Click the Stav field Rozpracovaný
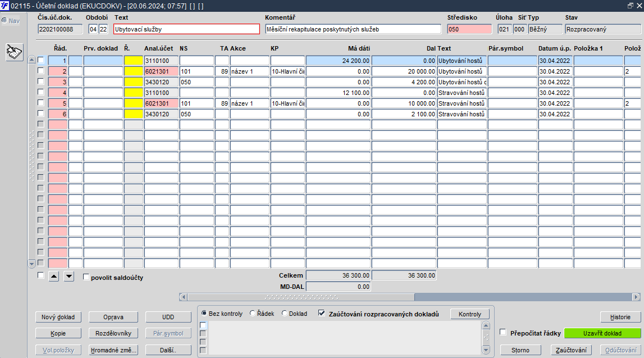This screenshot has width=644, height=358. pyautogui.click(x=603, y=29)
